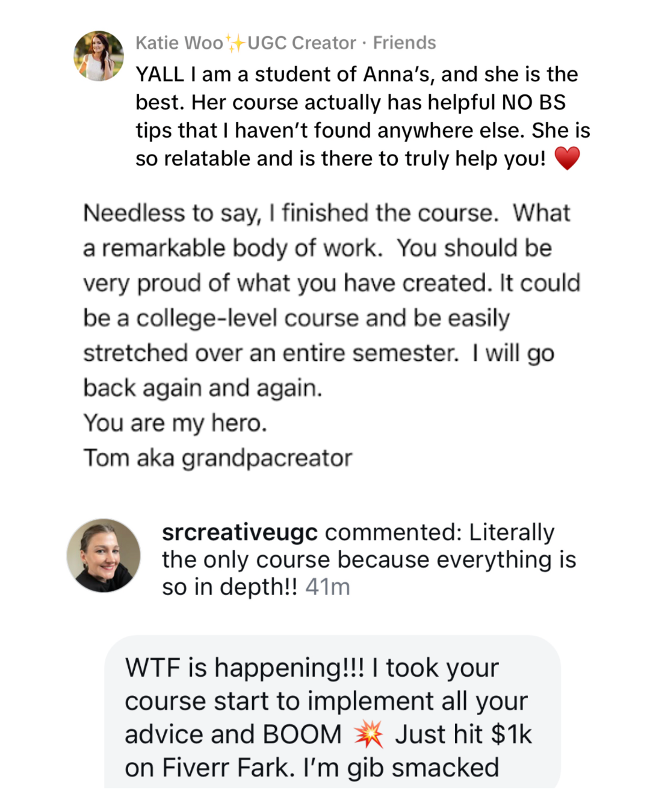Click the sparkle emoji beside Katie Woo
This screenshot has height=812, width=650.
tap(235, 43)
